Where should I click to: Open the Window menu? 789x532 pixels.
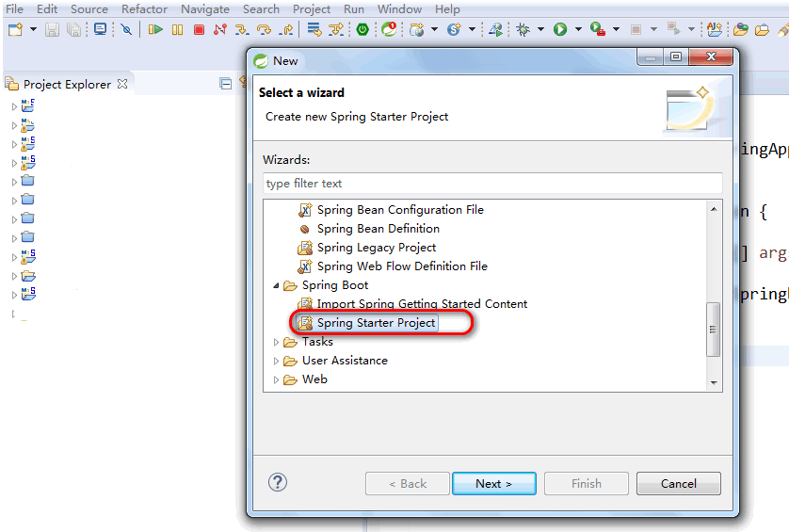[x=399, y=9]
